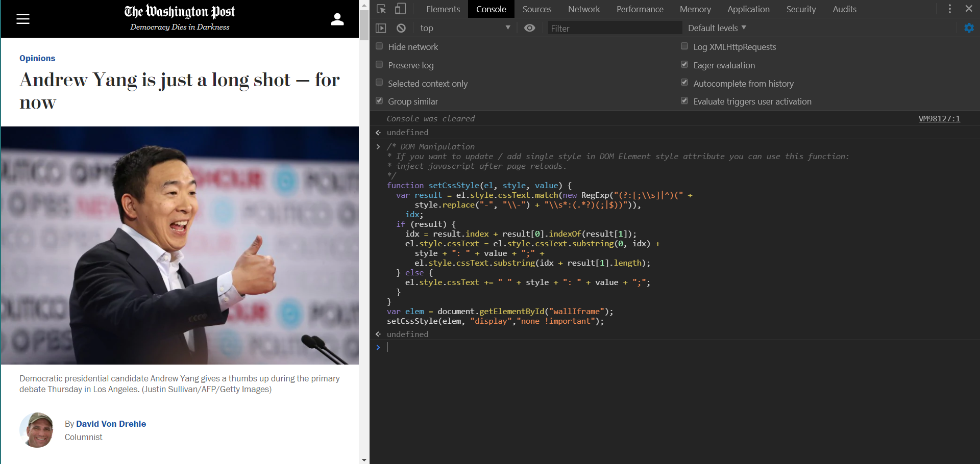The width and height of the screenshot is (980, 464).
Task: Click the getElementById("wallIframe") code line
Action: click(500, 312)
